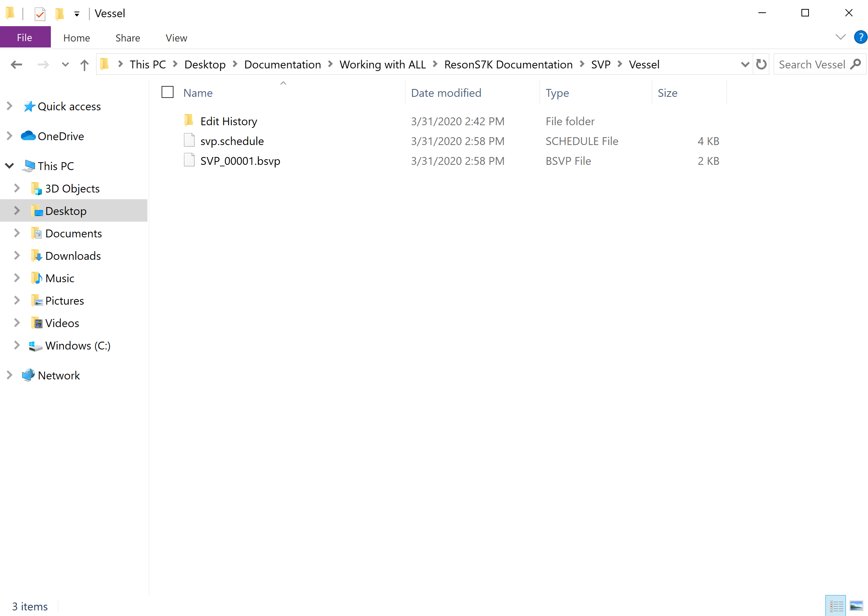Click ResonS7K Documentation in the breadcrumb
Image resolution: width=868 pixels, height=616 pixels.
coord(508,65)
